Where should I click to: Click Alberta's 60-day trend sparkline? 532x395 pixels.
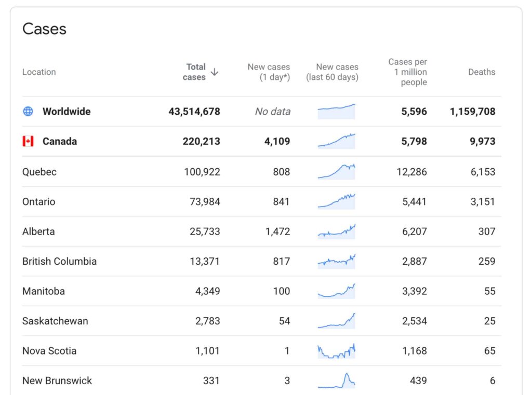point(336,231)
